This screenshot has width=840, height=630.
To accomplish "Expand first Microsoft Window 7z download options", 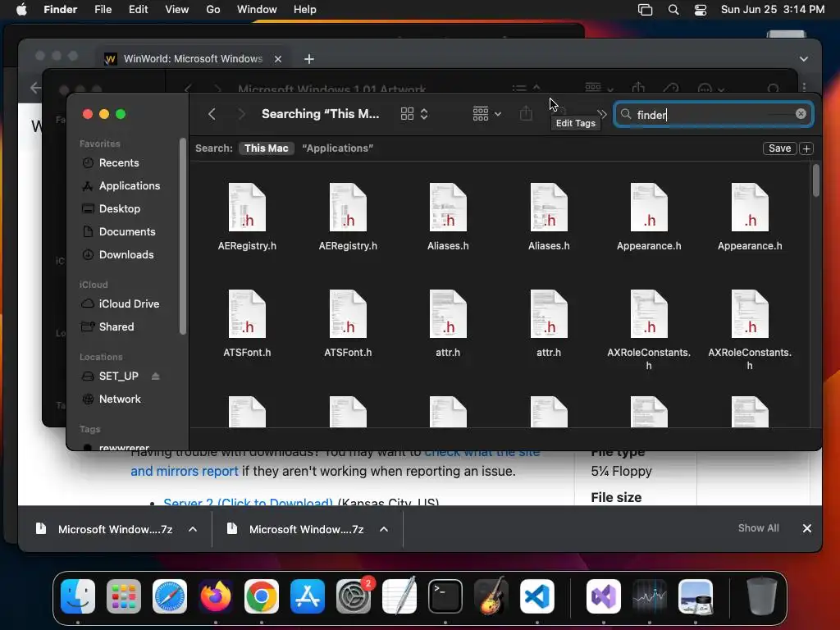I will [x=193, y=529].
